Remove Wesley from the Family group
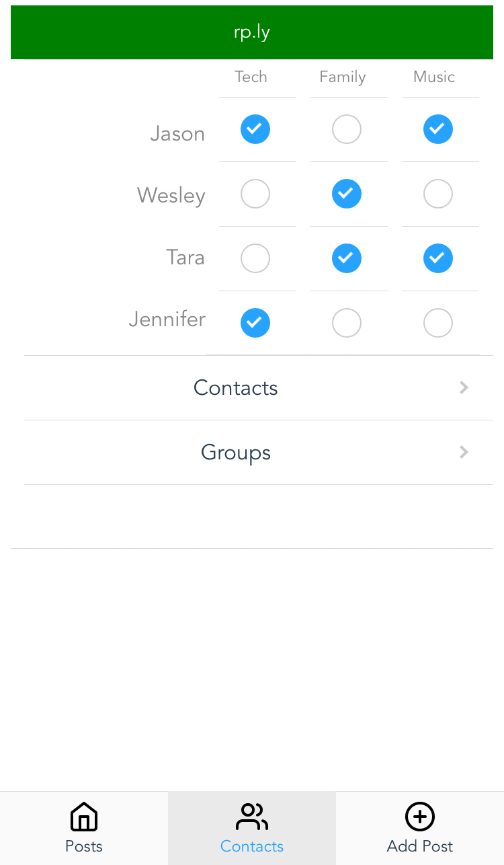 click(x=347, y=194)
